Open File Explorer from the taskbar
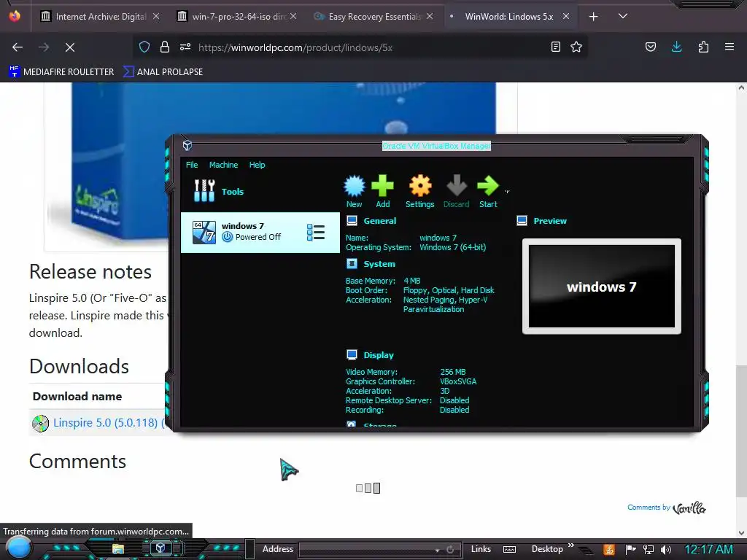Viewport: 747px width, 560px height. 118,548
